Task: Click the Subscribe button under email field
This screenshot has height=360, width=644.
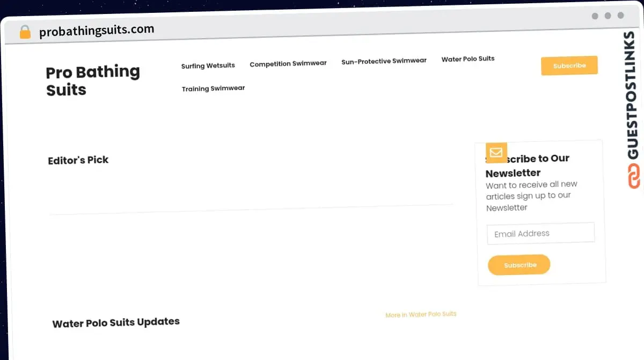Action: [x=519, y=265]
